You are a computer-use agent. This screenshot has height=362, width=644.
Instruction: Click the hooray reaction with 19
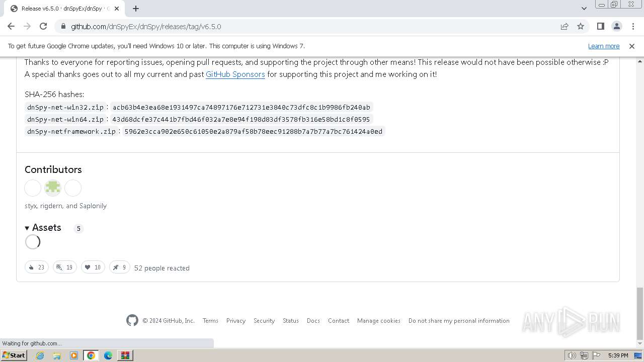tap(65, 267)
